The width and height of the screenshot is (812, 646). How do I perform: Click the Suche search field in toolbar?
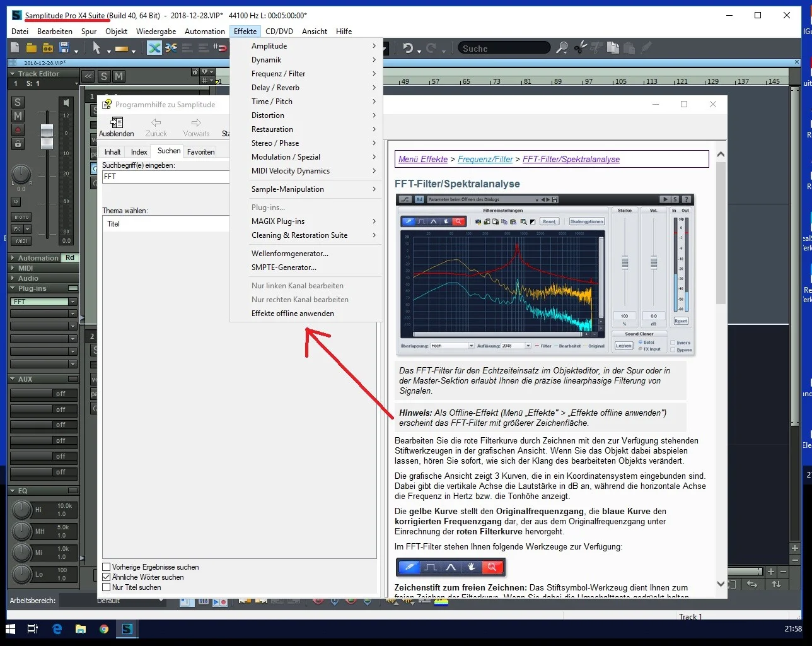(504, 48)
